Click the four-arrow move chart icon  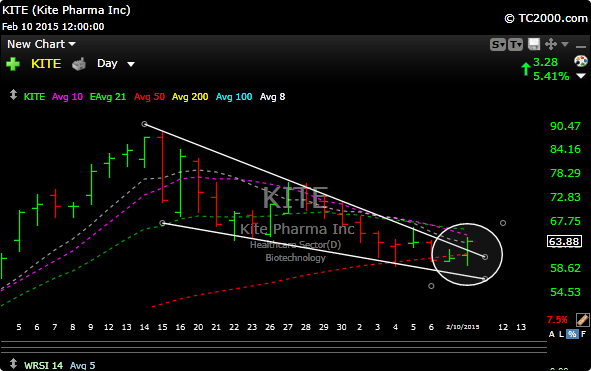click(x=551, y=44)
